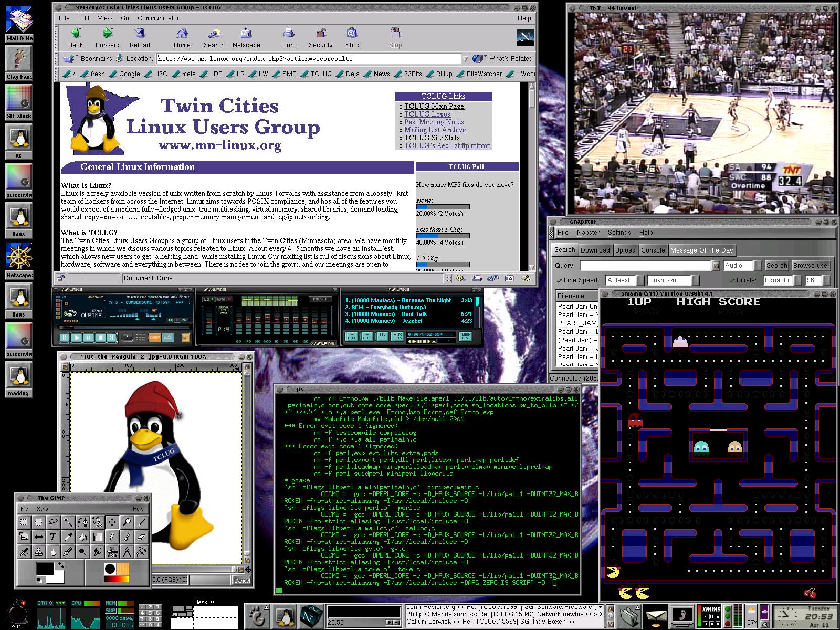Pick the GIMP lasso free-select tool

53,522
